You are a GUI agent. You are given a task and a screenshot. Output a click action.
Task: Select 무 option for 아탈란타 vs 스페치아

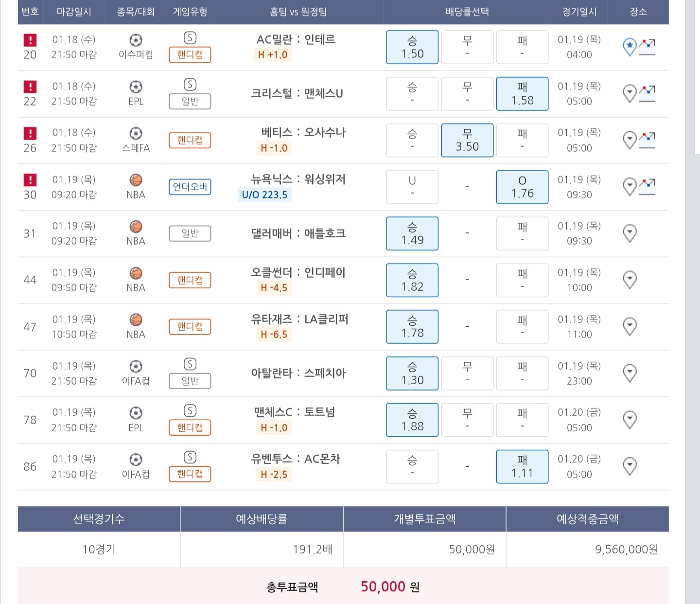click(x=467, y=373)
